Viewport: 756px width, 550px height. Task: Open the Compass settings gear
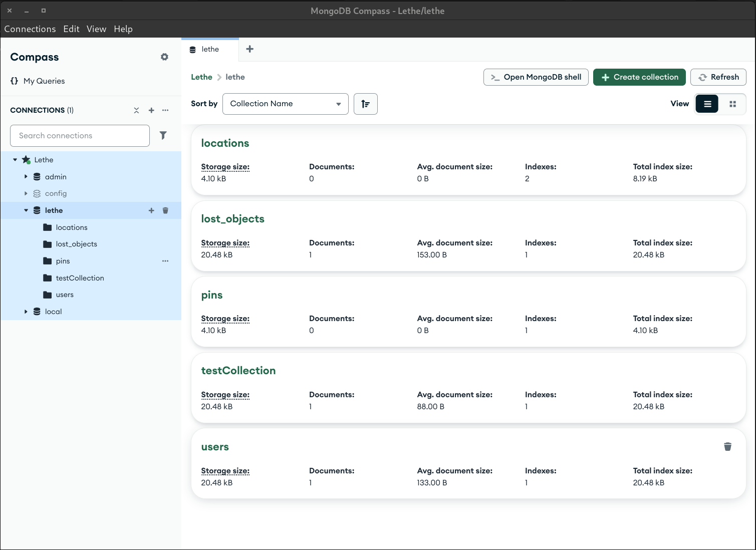click(164, 57)
